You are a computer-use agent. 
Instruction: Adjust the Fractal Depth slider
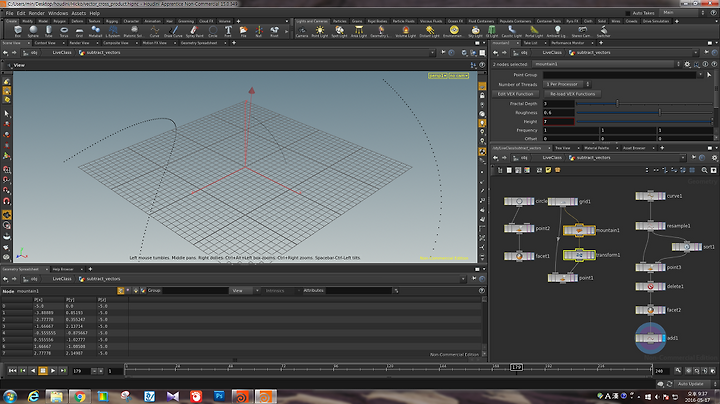(644, 104)
